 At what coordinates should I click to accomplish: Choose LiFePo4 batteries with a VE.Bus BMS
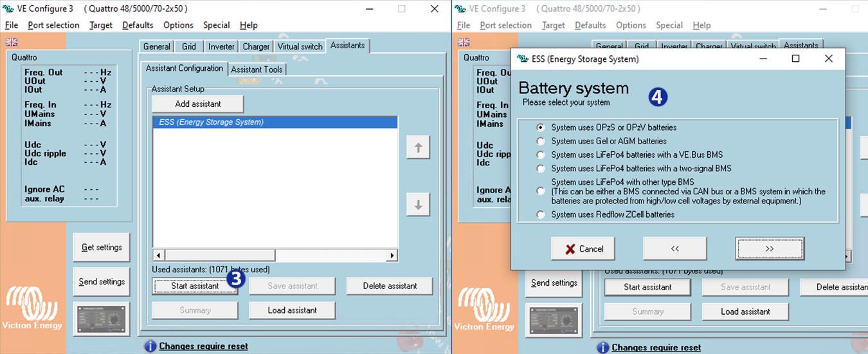click(541, 154)
